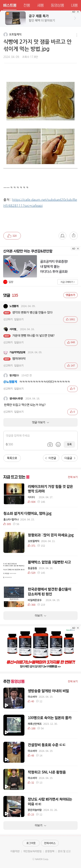The height and width of the screenshot is (868, 81).
Task: Go to the next post with 다음글
Action: coord(69,458)
